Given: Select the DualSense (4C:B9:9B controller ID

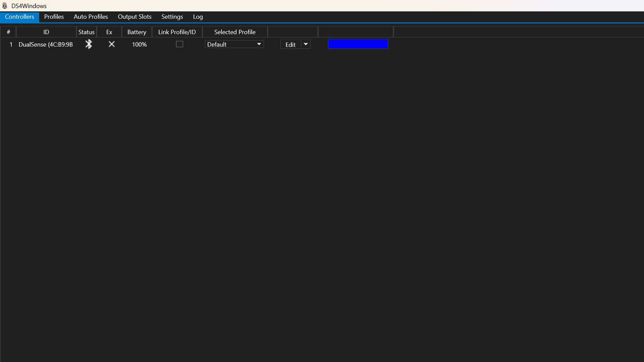Looking at the screenshot, I should [46, 44].
